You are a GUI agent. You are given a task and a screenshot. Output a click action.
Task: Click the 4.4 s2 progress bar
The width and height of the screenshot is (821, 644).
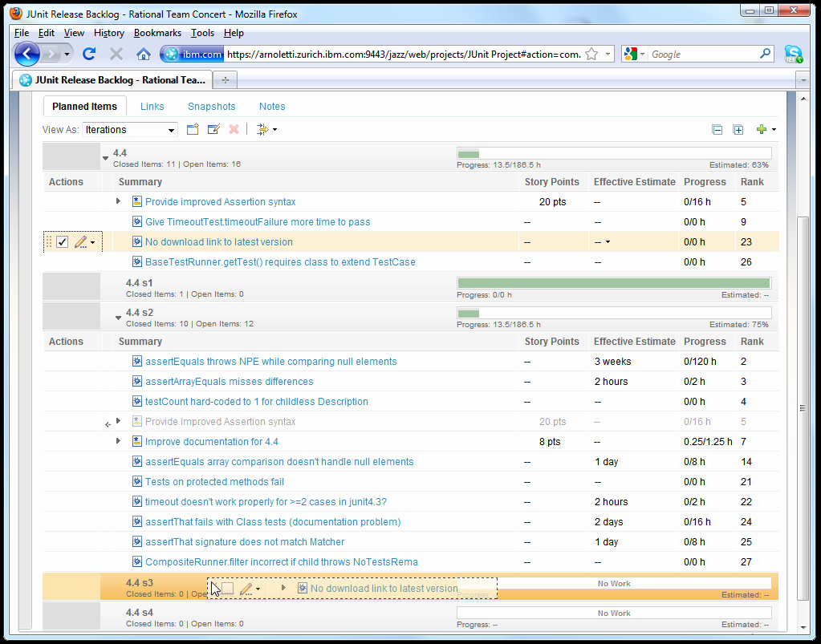pos(614,314)
